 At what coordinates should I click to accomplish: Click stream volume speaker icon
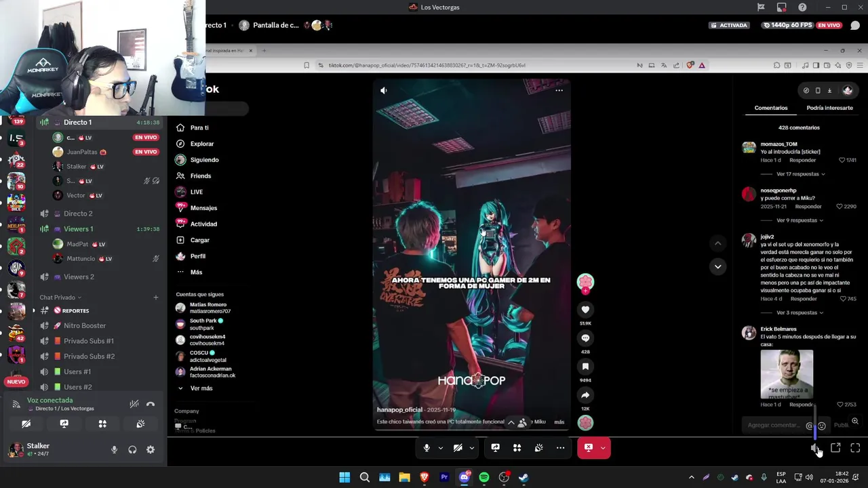[815, 448]
